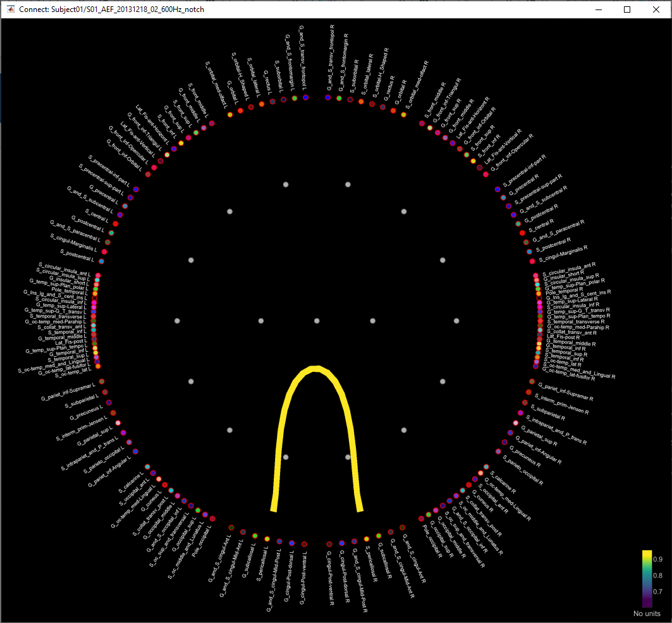Select the Pole_temporal L node
Screen dimensions: 672x623
[x=95, y=293]
